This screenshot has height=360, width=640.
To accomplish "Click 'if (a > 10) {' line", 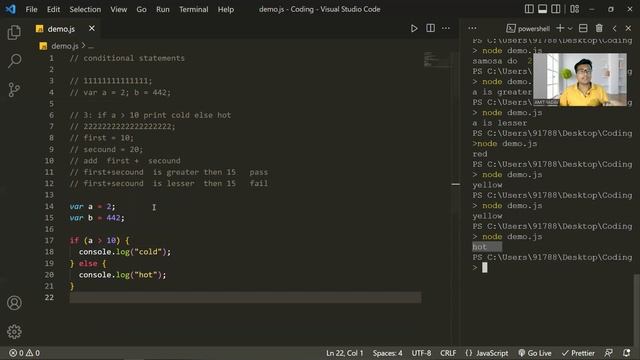I will [99, 240].
